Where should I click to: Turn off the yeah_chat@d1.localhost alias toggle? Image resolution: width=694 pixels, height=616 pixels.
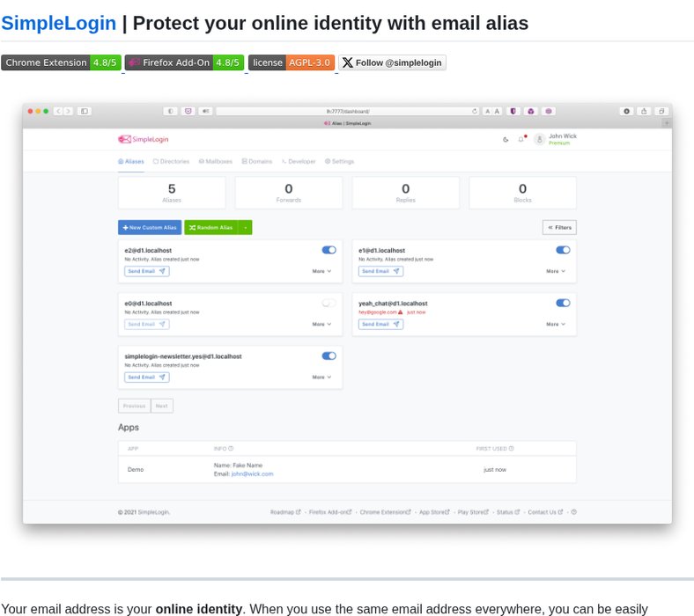[563, 304]
